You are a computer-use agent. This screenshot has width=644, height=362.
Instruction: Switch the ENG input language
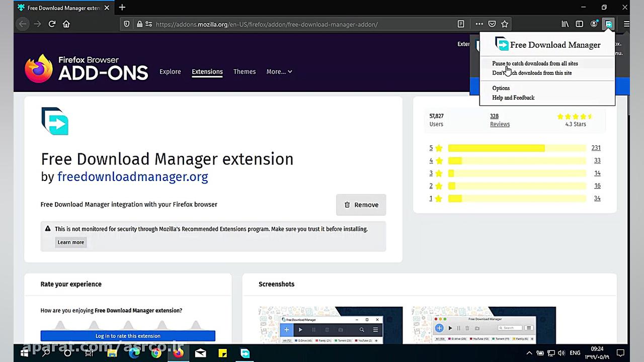click(575, 353)
